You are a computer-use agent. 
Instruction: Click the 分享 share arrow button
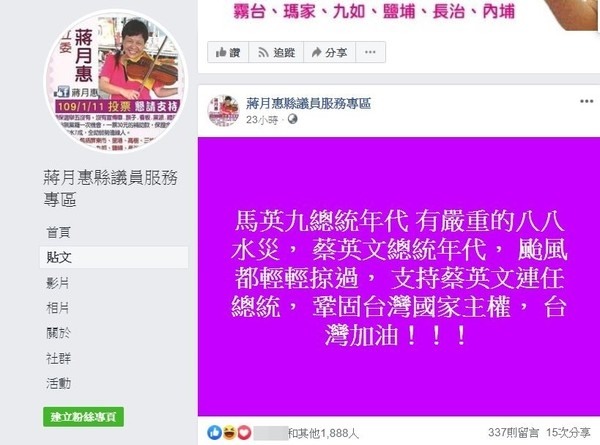pos(329,52)
